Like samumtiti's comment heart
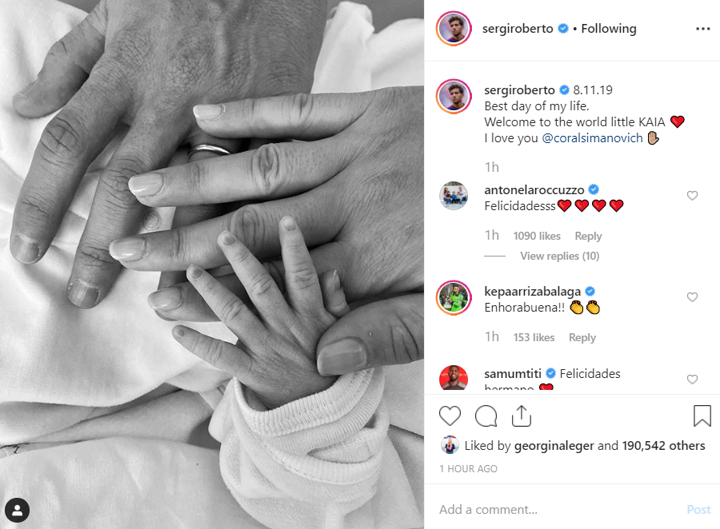720x529 pixels. point(692,379)
